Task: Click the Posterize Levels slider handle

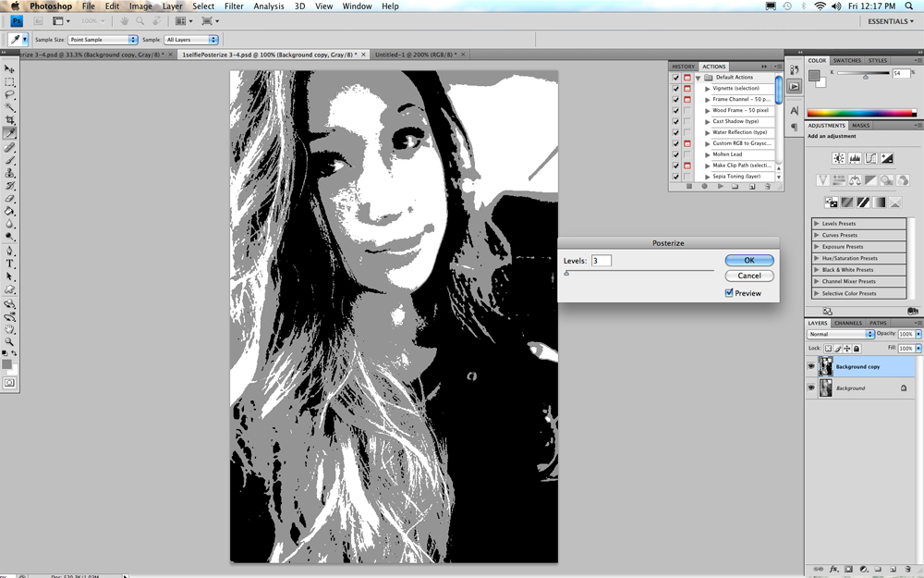Action: pos(566,273)
